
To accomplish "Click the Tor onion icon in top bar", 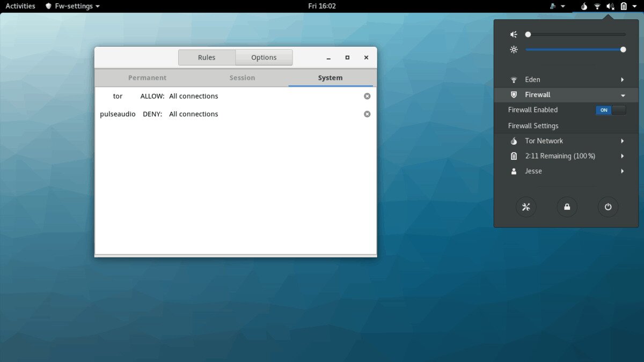I will point(584,6).
